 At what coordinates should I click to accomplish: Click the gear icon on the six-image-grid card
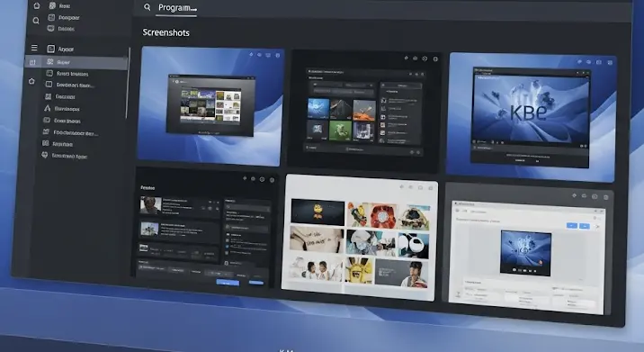tap(425, 59)
